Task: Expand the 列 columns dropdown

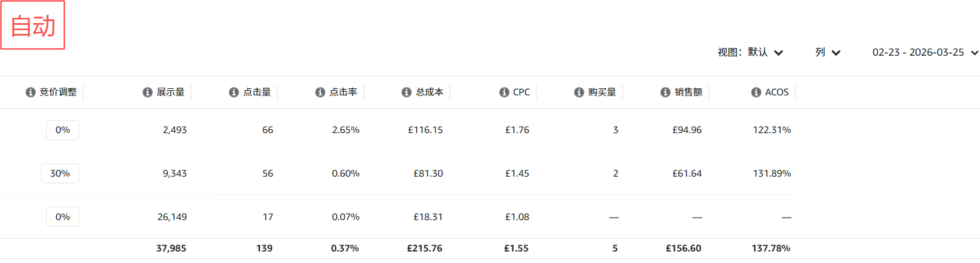Action: pyautogui.click(x=827, y=52)
